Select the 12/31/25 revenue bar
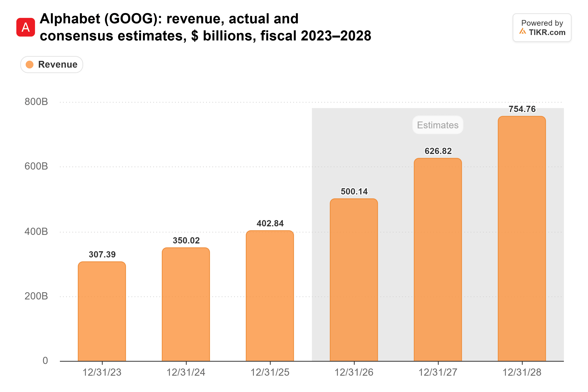This screenshot has width=588, height=392. [270, 296]
